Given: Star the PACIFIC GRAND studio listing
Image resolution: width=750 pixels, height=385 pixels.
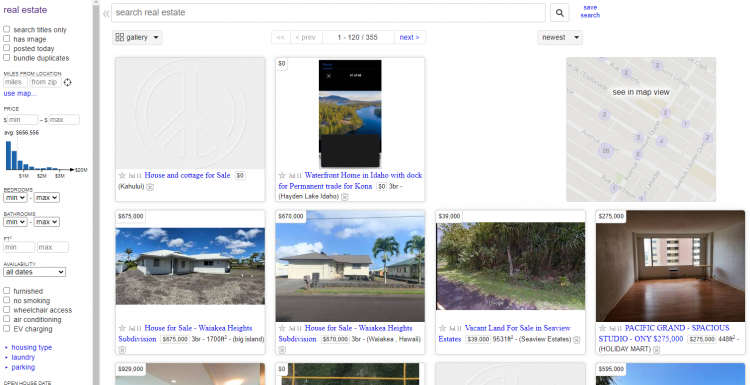Looking at the screenshot, I should click(x=603, y=329).
